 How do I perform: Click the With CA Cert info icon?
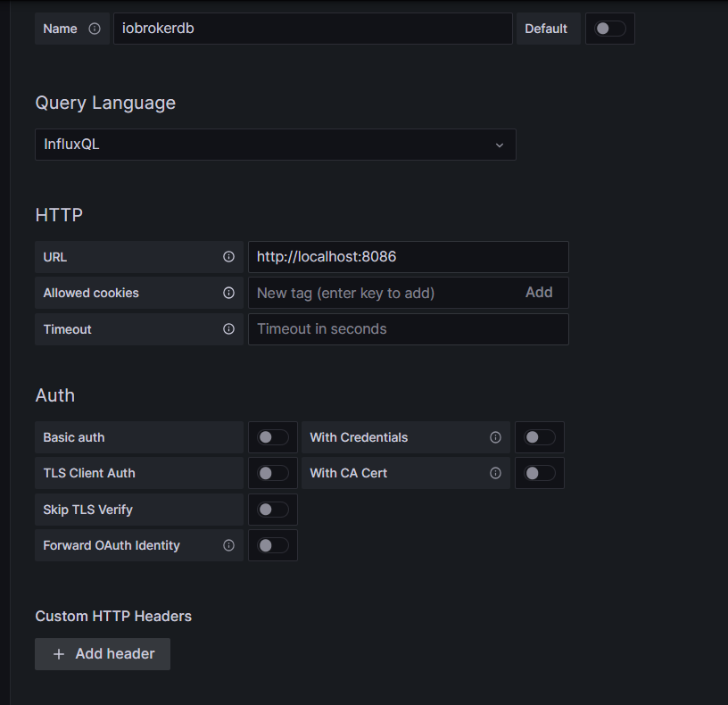click(x=495, y=473)
